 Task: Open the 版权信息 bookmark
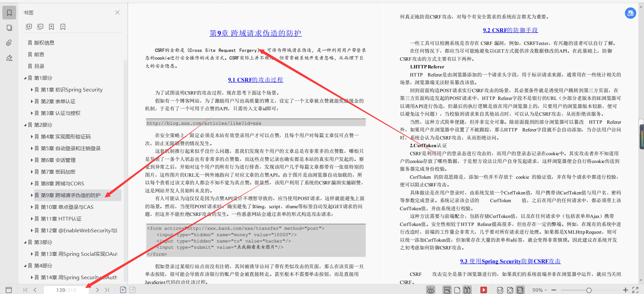pos(44,43)
